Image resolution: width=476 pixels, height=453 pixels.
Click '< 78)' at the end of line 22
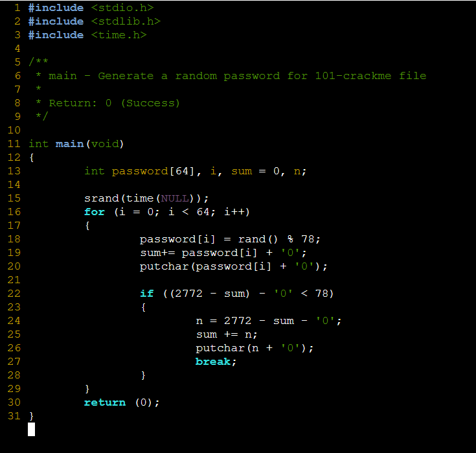coord(317,294)
